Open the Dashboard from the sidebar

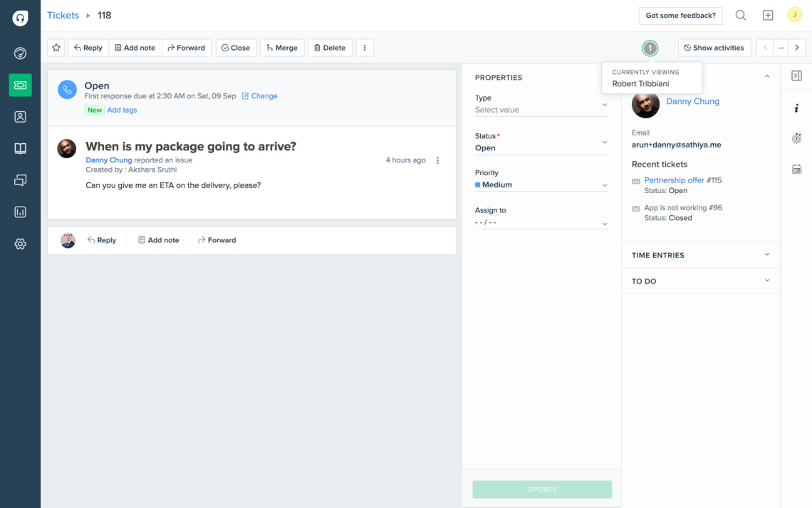(20, 53)
